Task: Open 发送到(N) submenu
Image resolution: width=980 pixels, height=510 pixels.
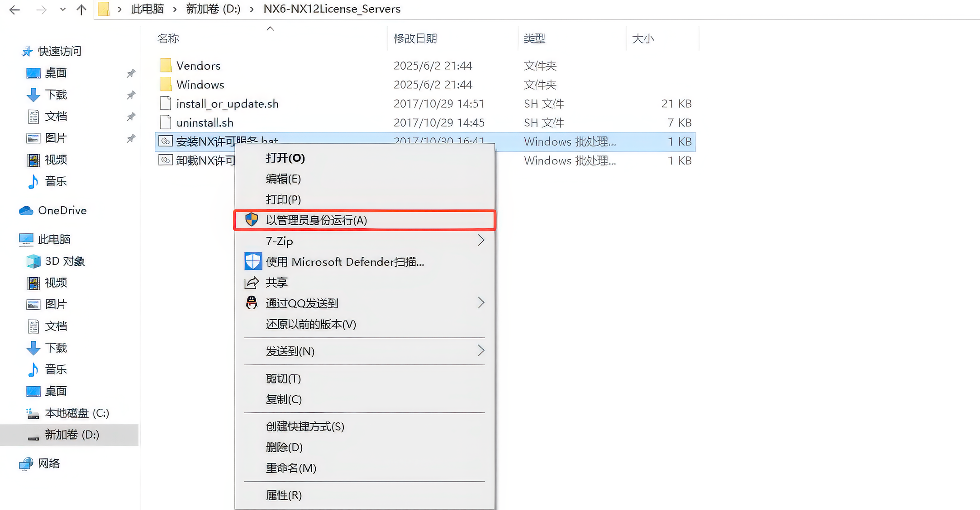Action: coord(365,351)
